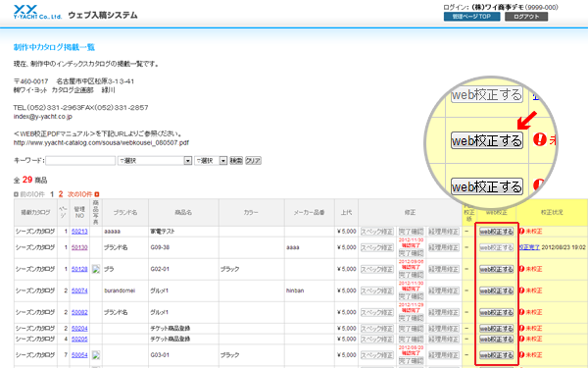Click the 商品名 column header

pyautogui.click(x=183, y=213)
